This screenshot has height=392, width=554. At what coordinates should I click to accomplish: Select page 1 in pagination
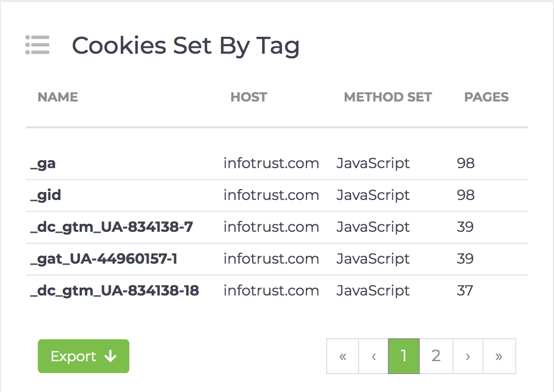(x=403, y=356)
